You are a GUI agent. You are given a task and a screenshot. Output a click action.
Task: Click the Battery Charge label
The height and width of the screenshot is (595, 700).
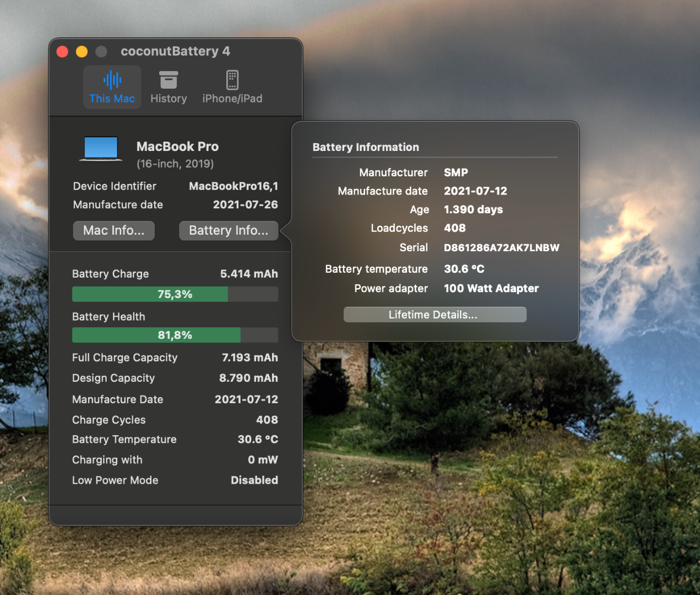click(x=110, y=274)
